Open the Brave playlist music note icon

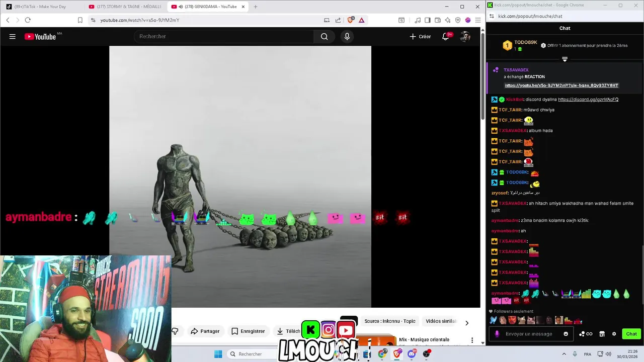pos(418,20)
